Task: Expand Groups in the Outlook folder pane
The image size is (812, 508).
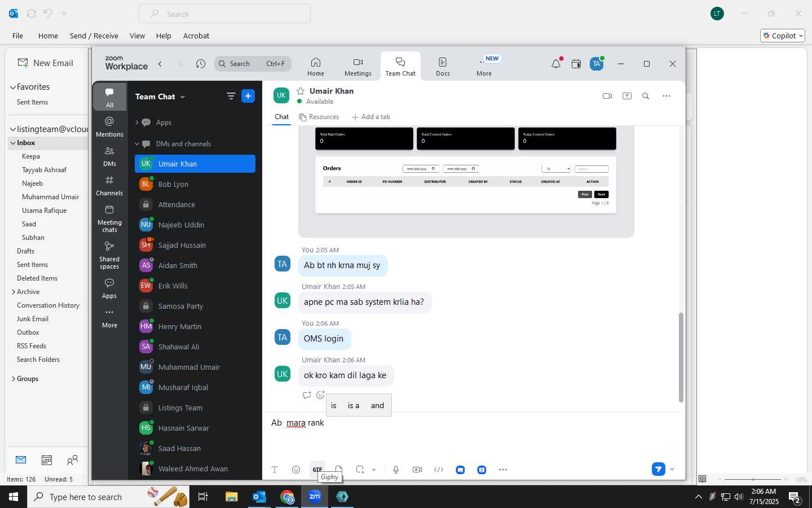Action: pyautogui.click(x=13, y=379)
